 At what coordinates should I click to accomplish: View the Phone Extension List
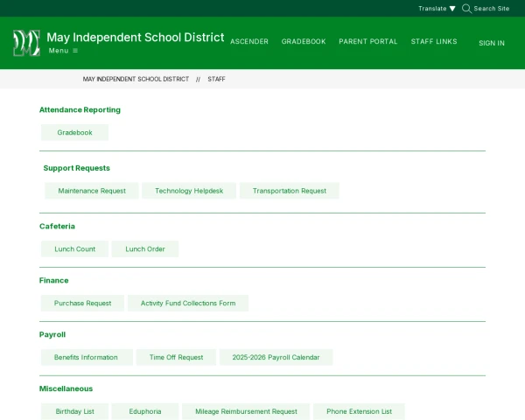tap(359, 411)
